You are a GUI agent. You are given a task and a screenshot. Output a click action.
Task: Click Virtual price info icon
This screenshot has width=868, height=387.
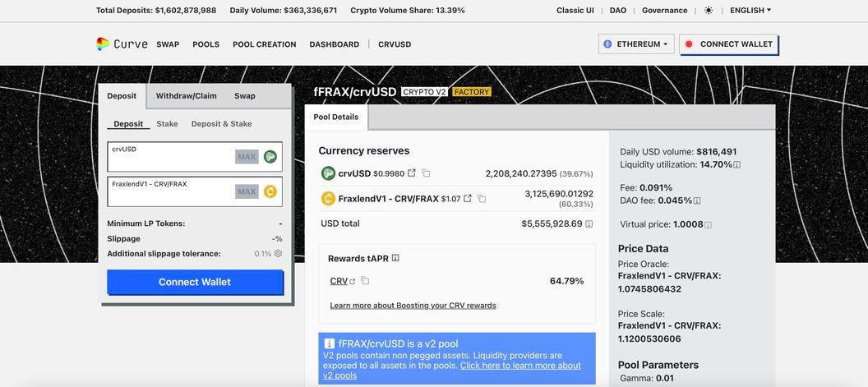click(708, 225)
